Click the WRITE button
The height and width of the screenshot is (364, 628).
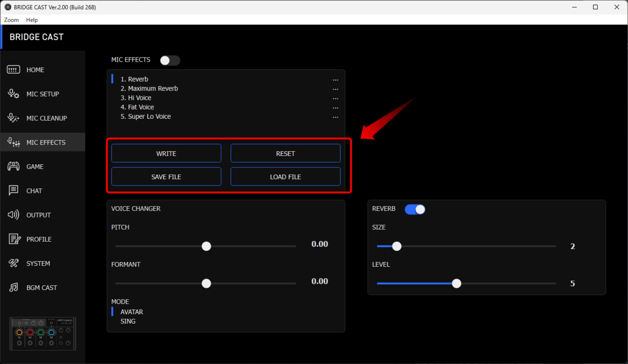click(166, 154)
